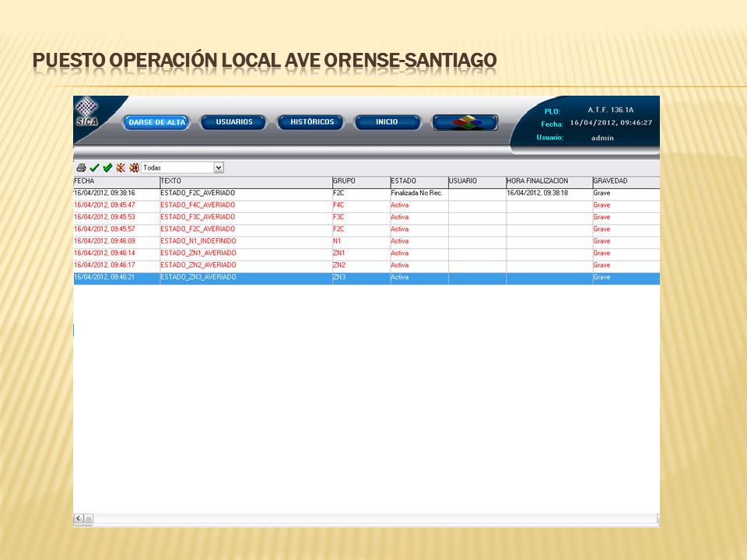The image size is (747, 560).
Task: Select the ESTADO_F4C_AVERIADO alarm text
Action: tap(198, 205)
